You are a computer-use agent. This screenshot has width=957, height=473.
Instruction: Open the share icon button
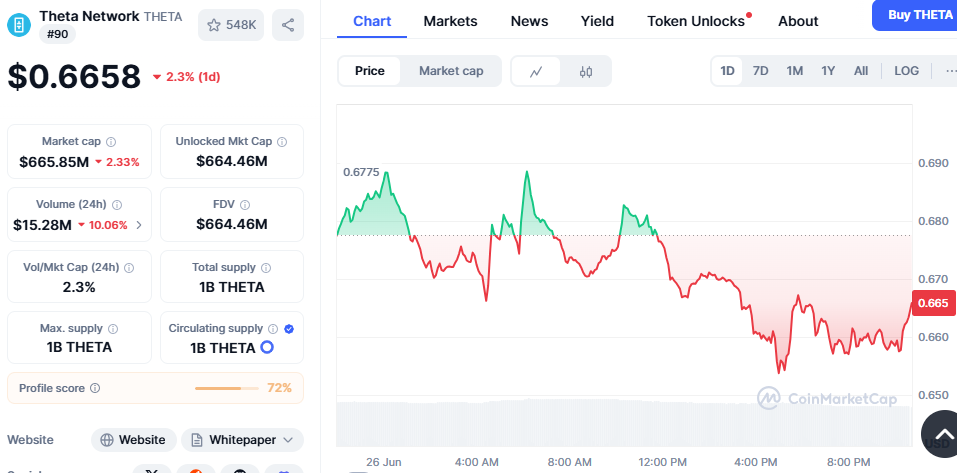pos(288,25)
